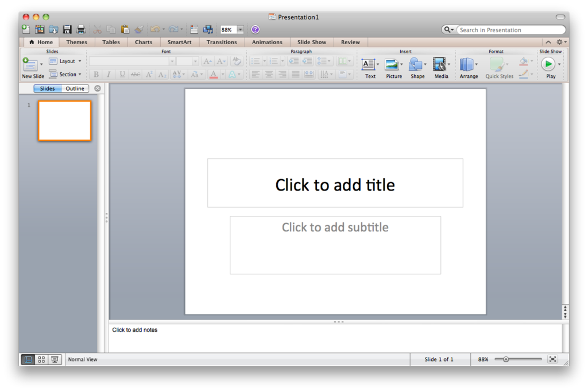Switch to the Transitions ribbon tab
This screenshot has height=392, width=588.
pos(222,42)
